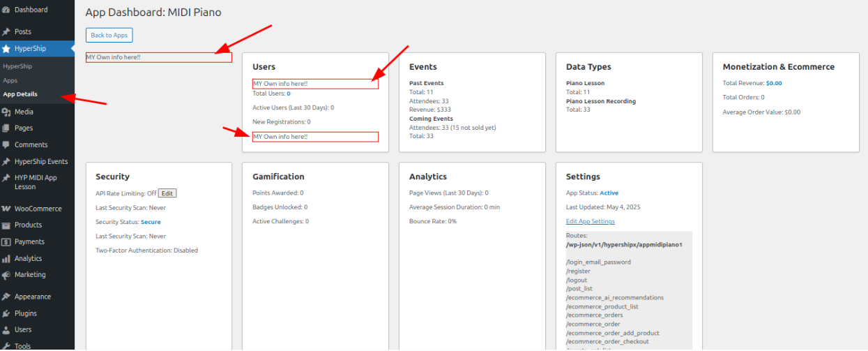The width and height of the screenshot is (868, 351).
Task: Open the Edit App Settings link
Action: (x=591, y=221)
